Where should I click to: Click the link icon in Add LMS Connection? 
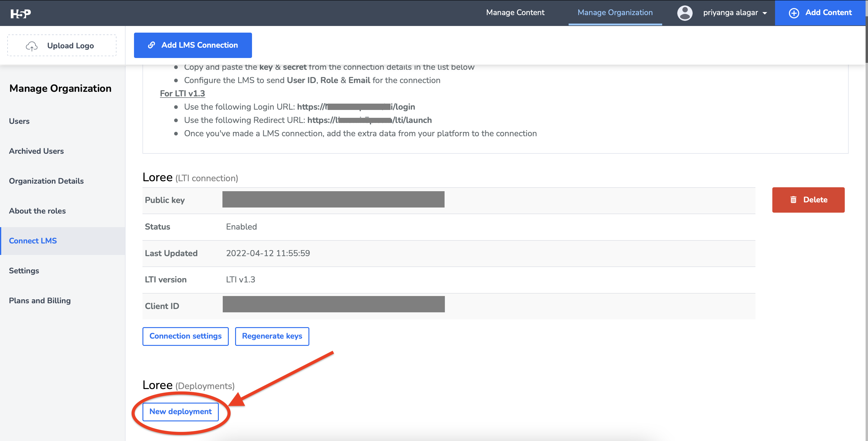152,45
